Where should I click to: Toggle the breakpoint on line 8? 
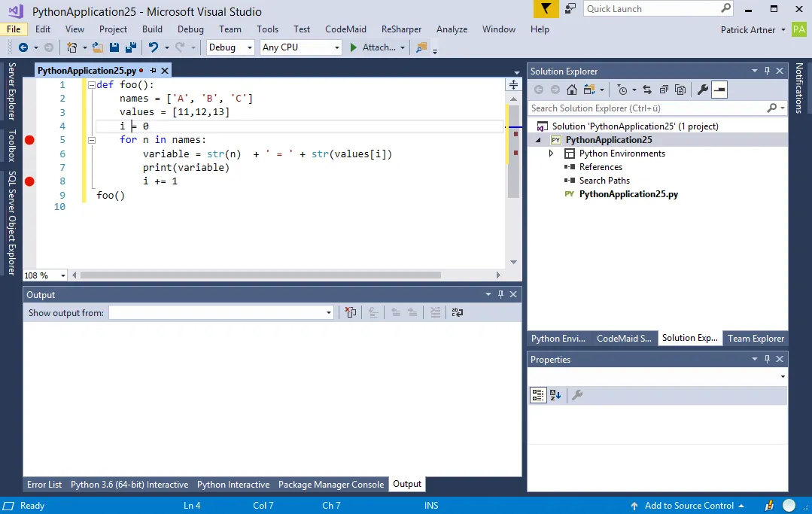[x=29, y=181]
